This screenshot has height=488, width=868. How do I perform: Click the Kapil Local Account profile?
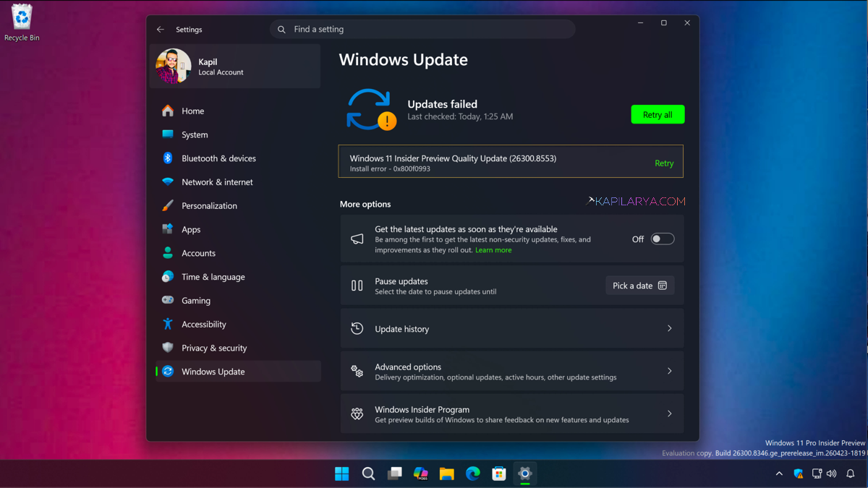coord(235,67)
